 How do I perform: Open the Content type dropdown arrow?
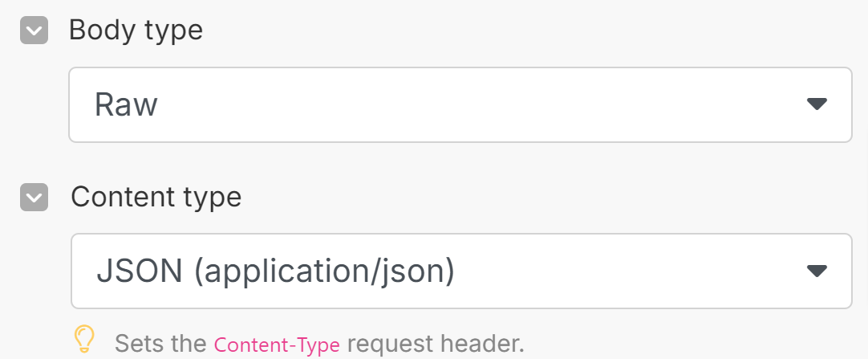[x=816, y=271]
